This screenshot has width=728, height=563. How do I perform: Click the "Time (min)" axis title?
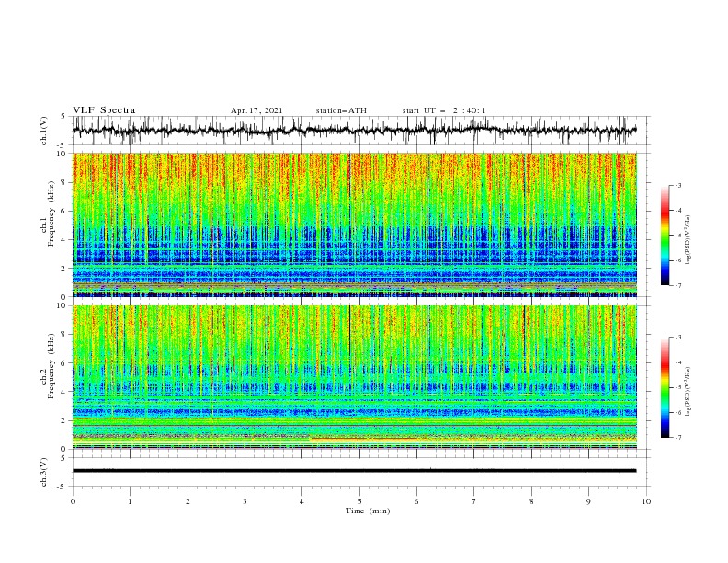point(368,511)
